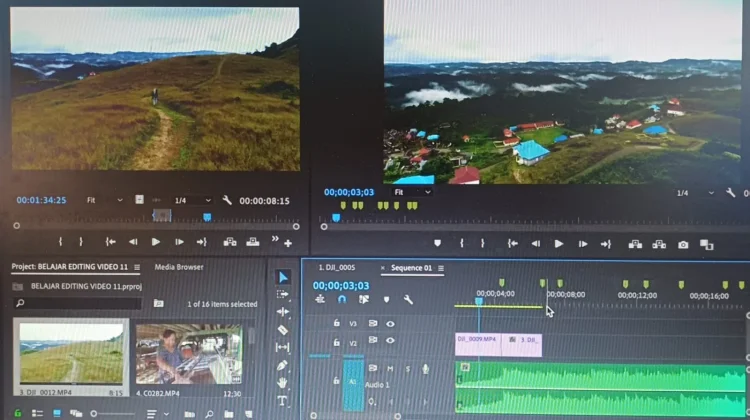The height and width of the screenshot is (420, 750).
Task: Select the Razor tool
Action: [283, 330]
